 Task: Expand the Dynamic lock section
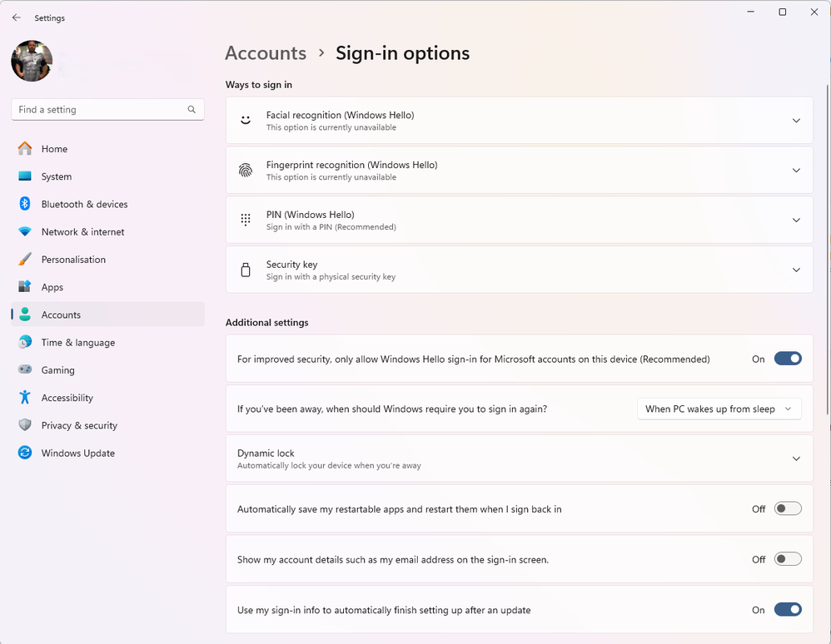[796, 458]
